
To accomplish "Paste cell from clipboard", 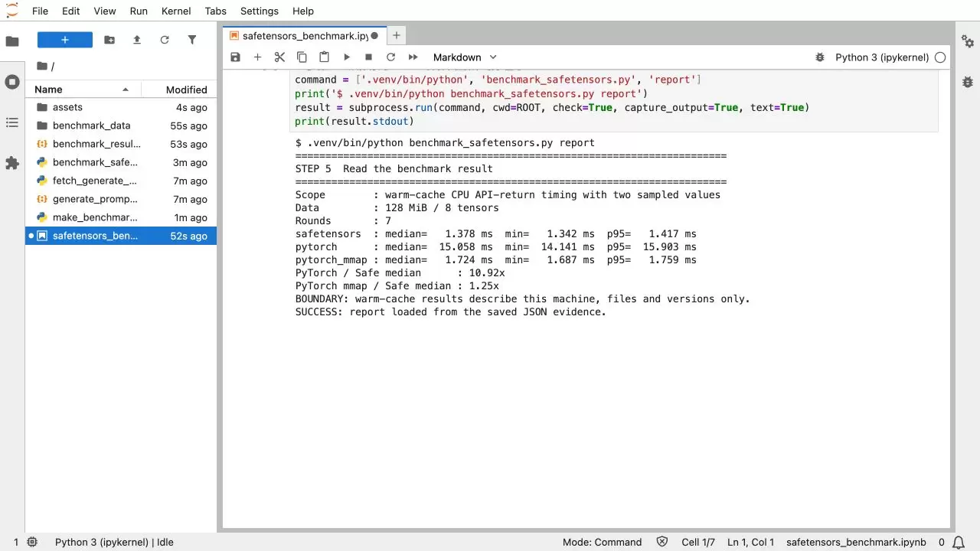I will 324,57.
